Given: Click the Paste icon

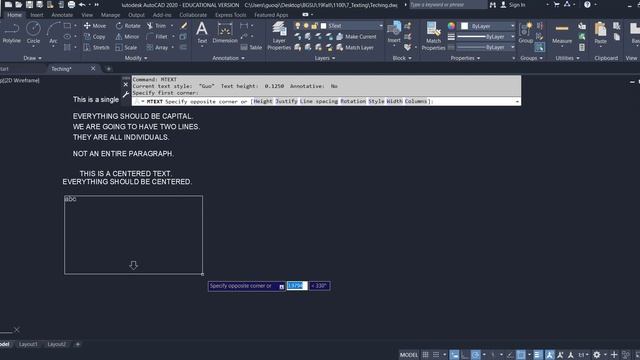Looking at the screenshot, I should [x=600, y=33].
